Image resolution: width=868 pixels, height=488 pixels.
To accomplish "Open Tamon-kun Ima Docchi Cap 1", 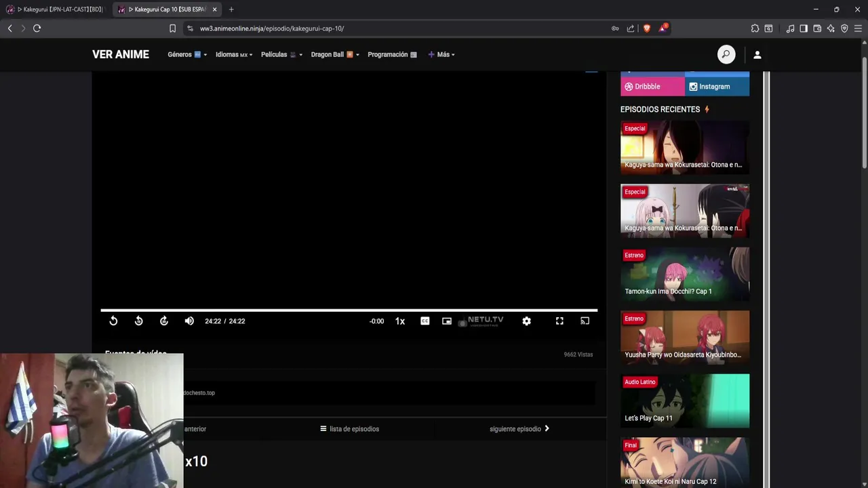I will (x=685, y=273).
